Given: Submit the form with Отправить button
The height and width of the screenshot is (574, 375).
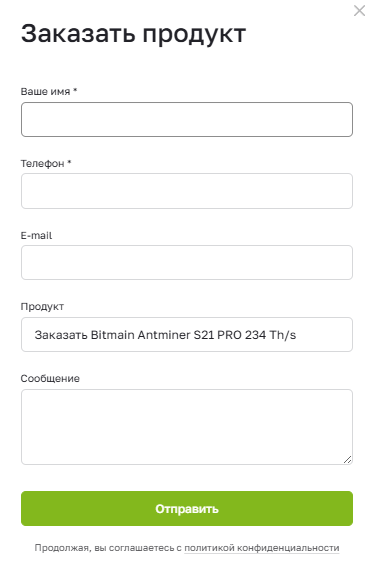Looking at the screenshot, I should pos(187,508).
